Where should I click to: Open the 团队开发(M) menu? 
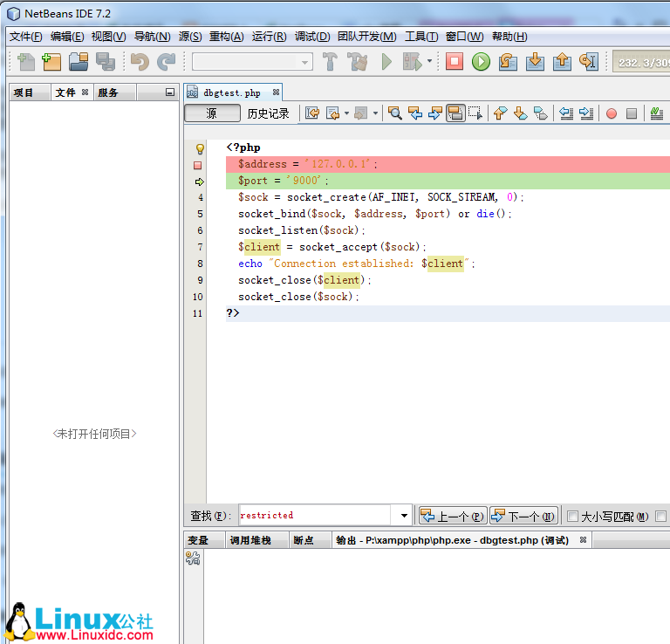coord(366,37)
